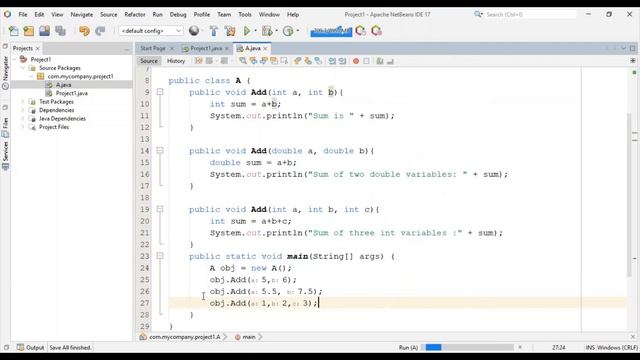
Task: Click the Uncomment lines icon in editor toolbar
Action: click(x=390, y=61)
